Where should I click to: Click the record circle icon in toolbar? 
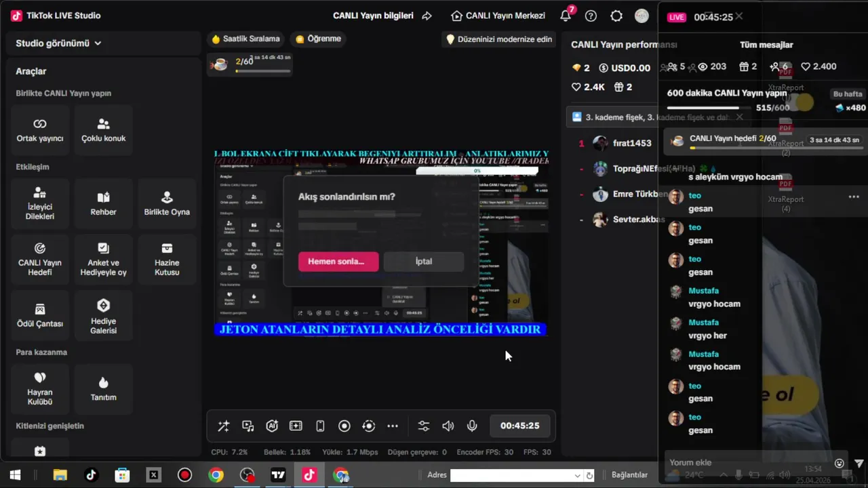point(344,426)
